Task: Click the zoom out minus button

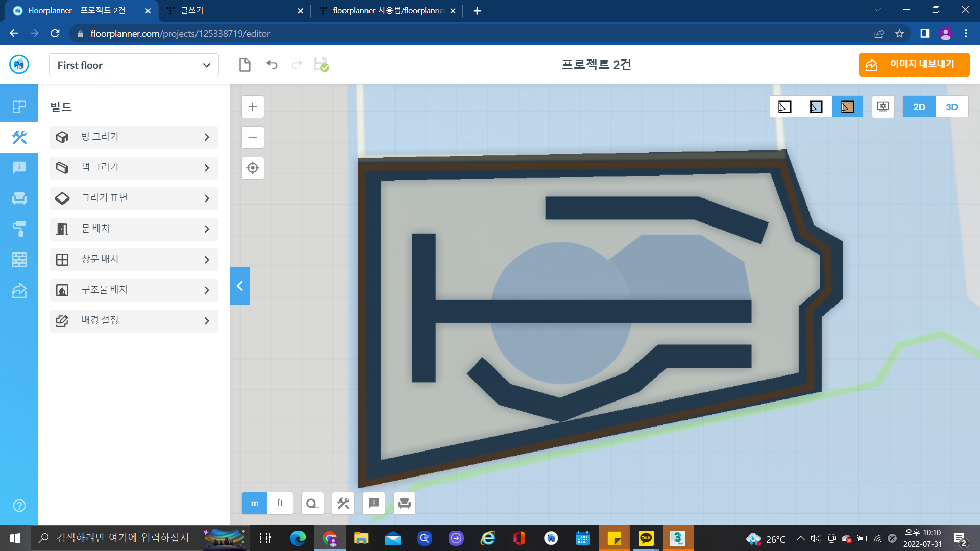Action: (253, 137)
